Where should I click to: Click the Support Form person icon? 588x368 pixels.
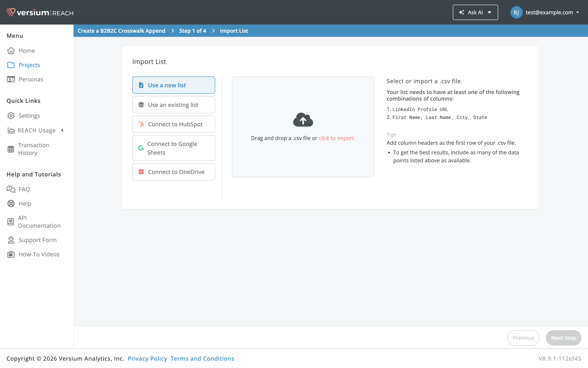click(11, 240)
